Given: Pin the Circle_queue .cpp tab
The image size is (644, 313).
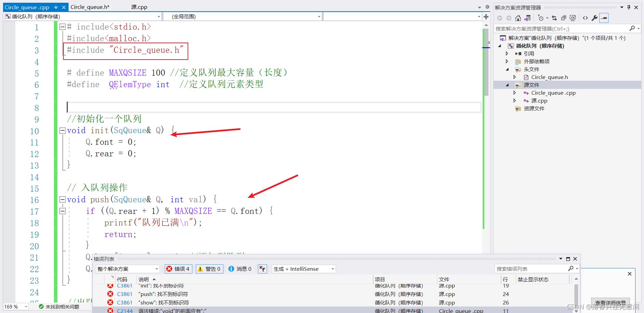Looking at the screenshot, I should (56, 7).
